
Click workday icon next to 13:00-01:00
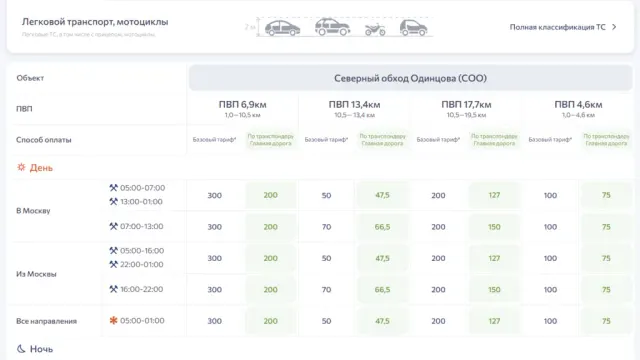pos(113,202)
